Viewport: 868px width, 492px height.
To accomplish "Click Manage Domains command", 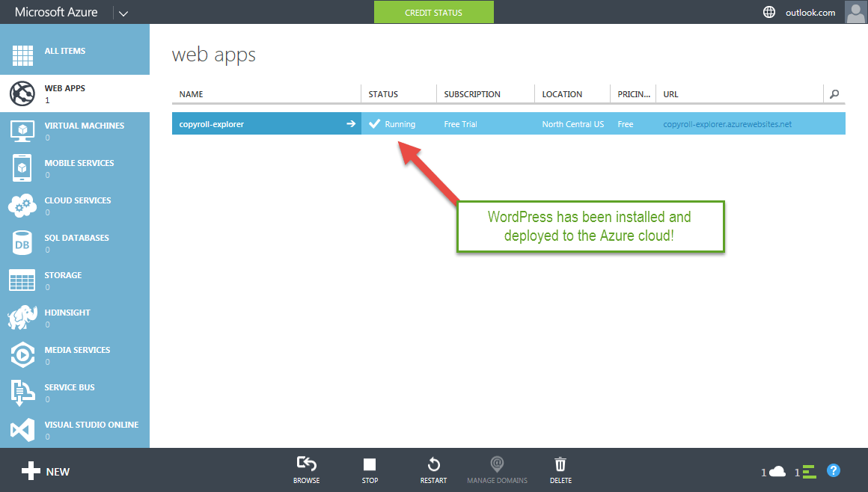I will click(x=497, y=470).
